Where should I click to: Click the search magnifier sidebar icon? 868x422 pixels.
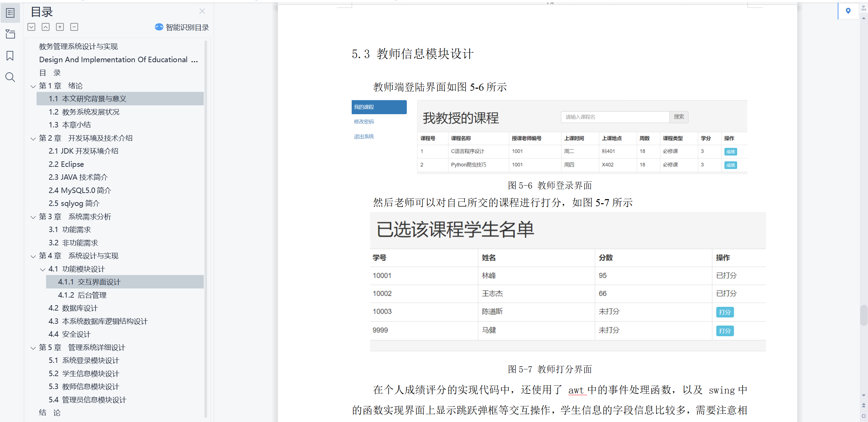10,77
